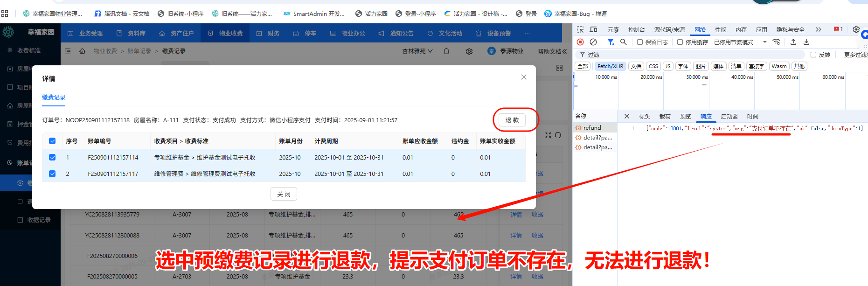Uncheck the select-all checkbox in table header

click(x=52, y=141)
